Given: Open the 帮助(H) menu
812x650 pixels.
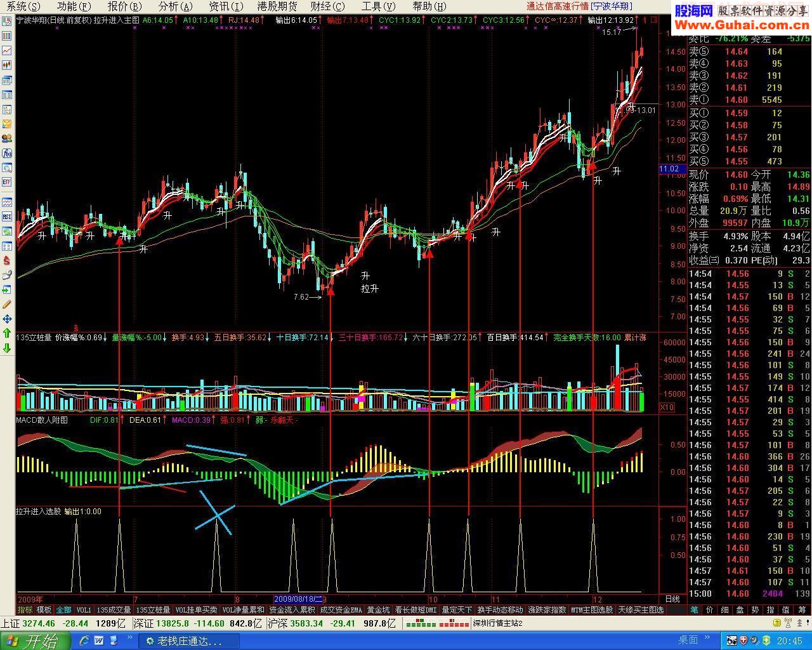Looking at the screenshot, I should pos(429,6).
